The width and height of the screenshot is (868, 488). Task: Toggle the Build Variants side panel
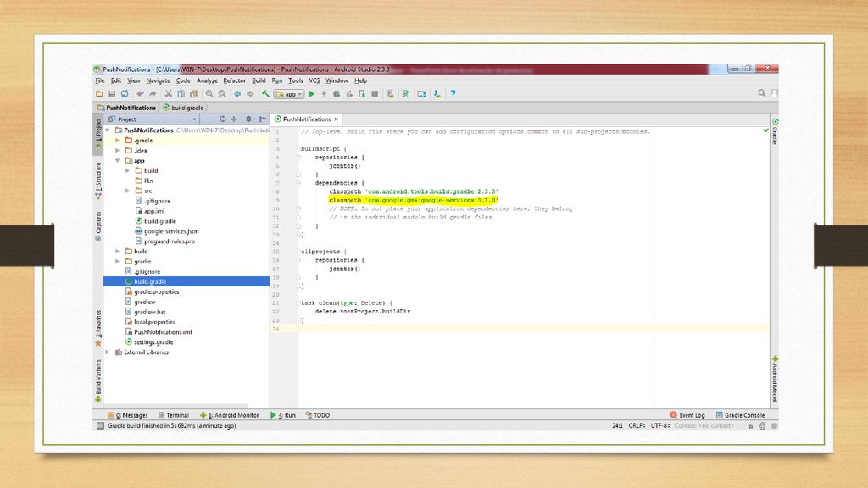(x=98, y=381)
